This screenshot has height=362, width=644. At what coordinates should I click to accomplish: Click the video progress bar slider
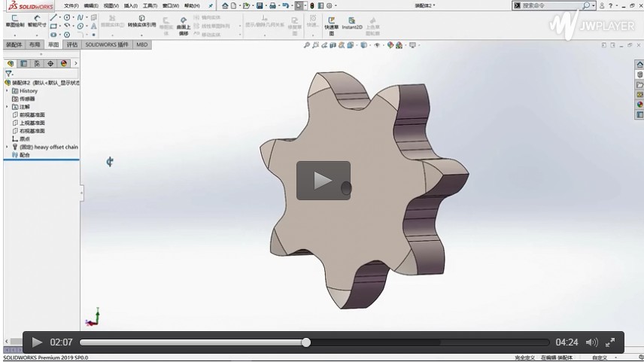tap(306, 342)
